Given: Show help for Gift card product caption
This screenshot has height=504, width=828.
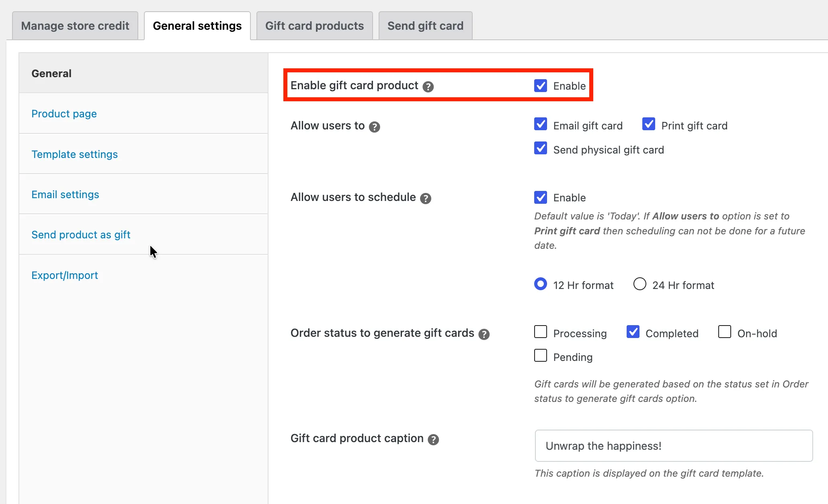Looking at the screenshot, I should pos(433,439).
